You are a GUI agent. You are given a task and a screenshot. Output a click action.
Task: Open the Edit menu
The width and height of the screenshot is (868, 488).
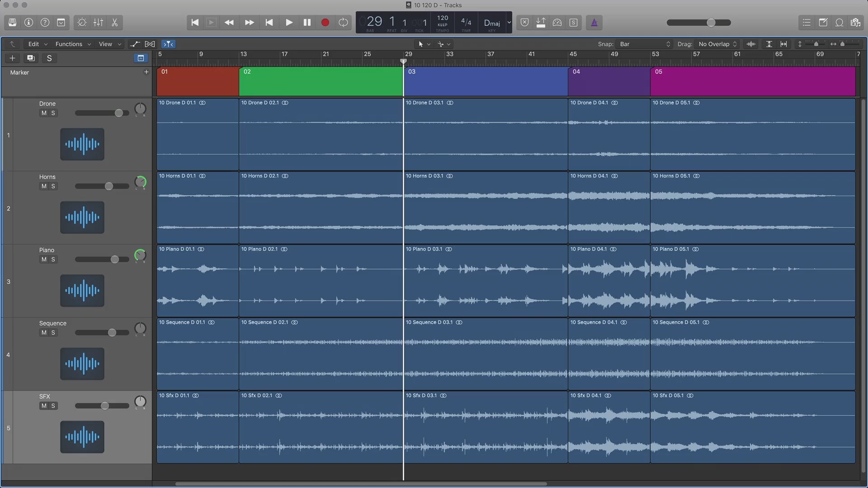(x=38, y=44)
